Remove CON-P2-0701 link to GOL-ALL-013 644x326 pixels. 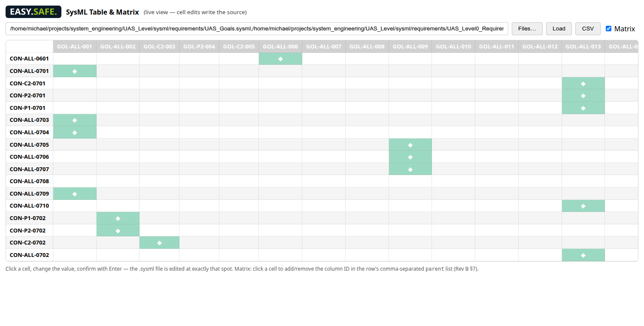tap(583, 96)
